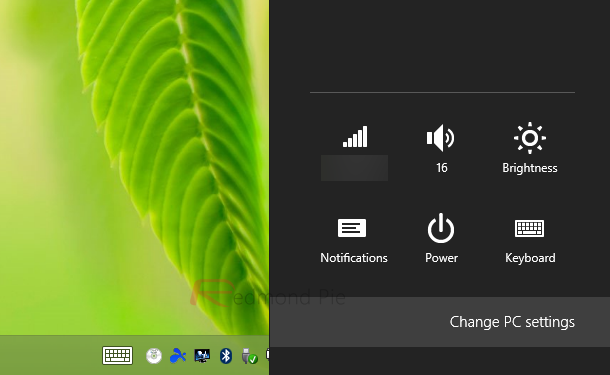Click the Notifications label
610x375 pixels.
pos(354,258)
